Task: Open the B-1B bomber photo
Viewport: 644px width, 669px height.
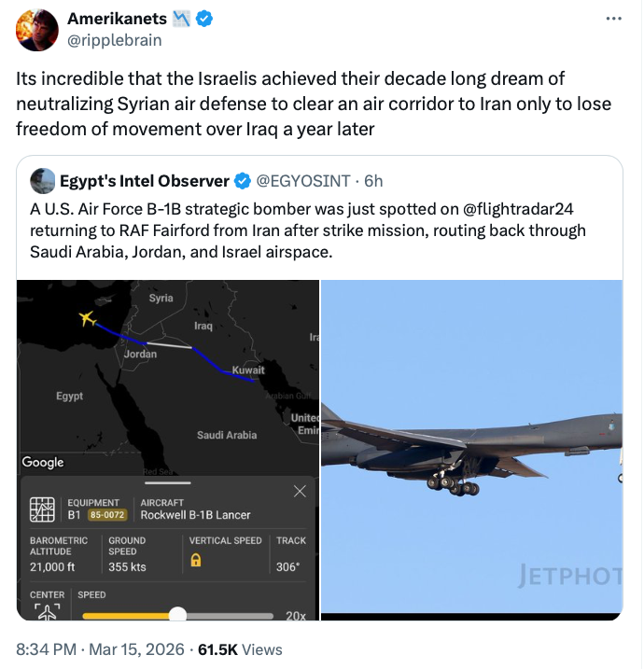Action: pos(471,449)
